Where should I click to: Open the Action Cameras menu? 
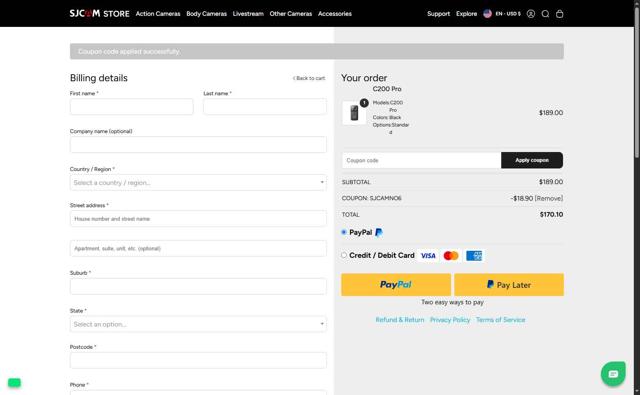158,13
